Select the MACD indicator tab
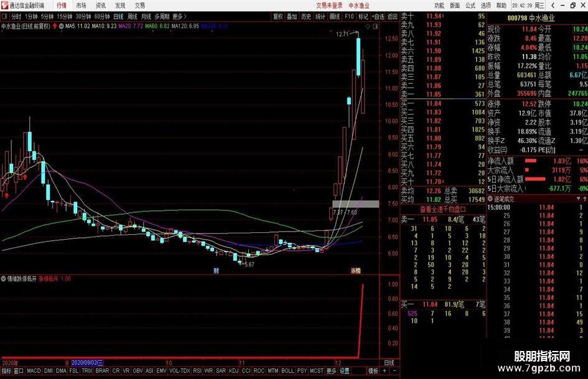The image size is (588, 379). pyautogui.click(x=34, y=371)
